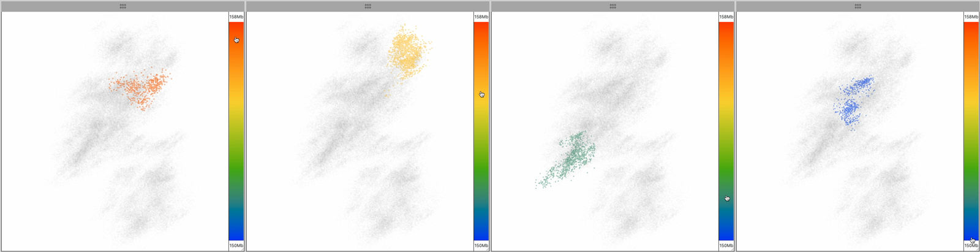Click the color scale bar beside the green cluster

pyautogui.click(x=726, y=131)
